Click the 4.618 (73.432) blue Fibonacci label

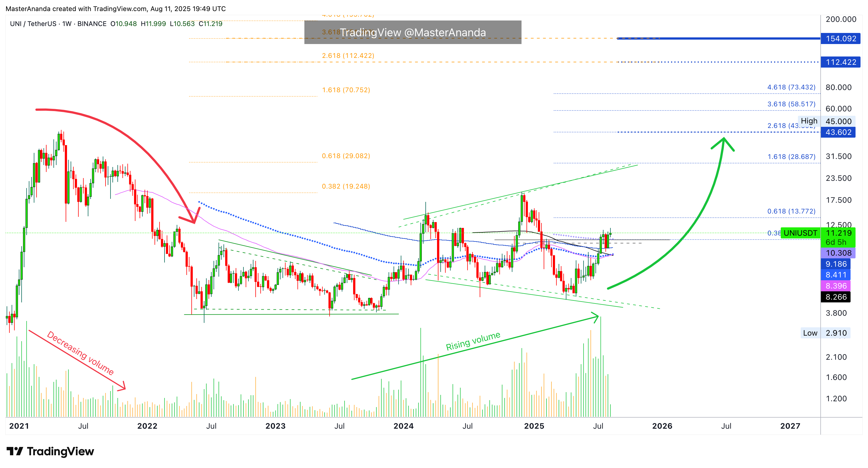click(x=792, y=87)
